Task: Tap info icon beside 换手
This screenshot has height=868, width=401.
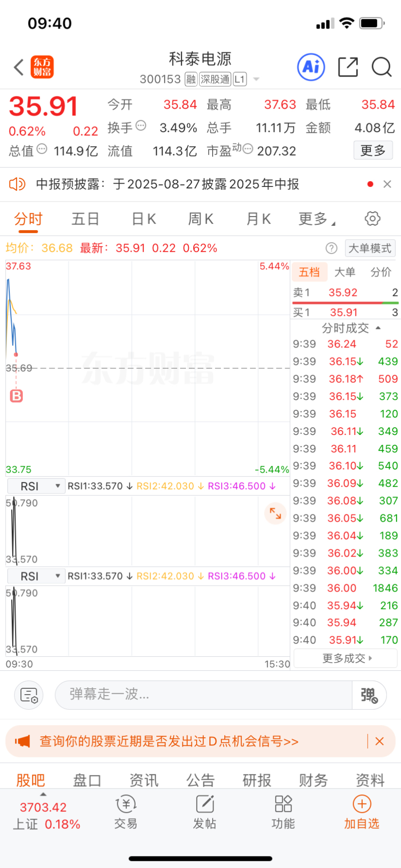Action: (141, 125)
